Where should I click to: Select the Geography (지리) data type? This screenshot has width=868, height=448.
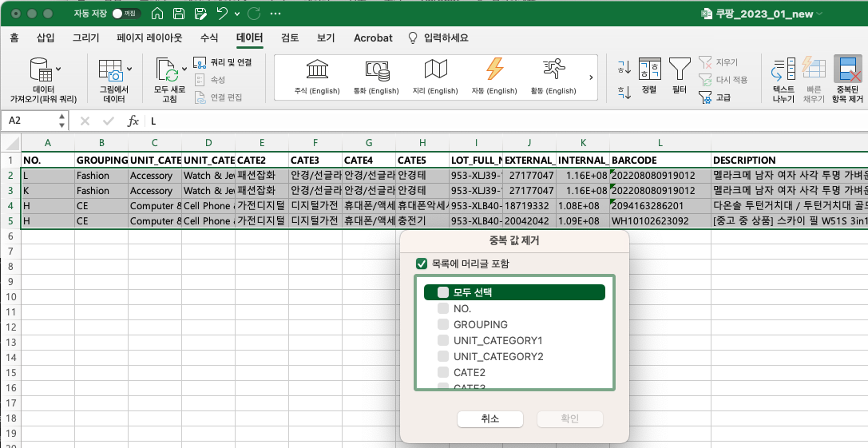pyautogui.click(x=435, y=70)
